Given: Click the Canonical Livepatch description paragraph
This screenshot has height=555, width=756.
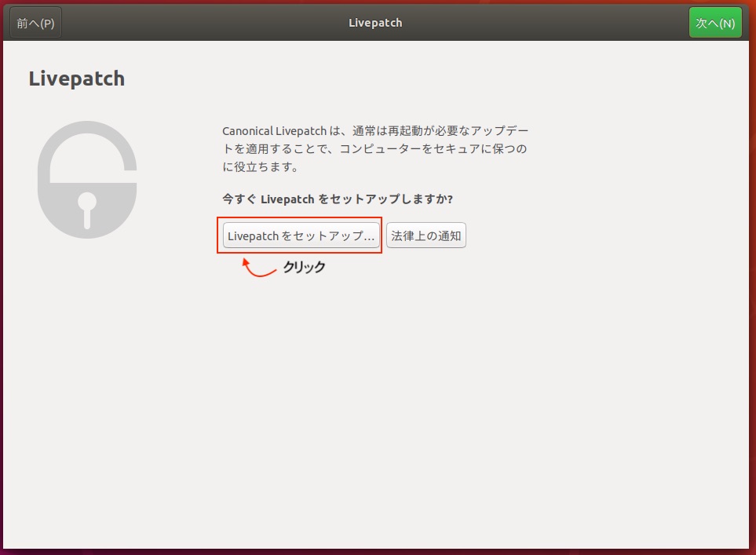Looking at the screenshot, I should point(375,148).
